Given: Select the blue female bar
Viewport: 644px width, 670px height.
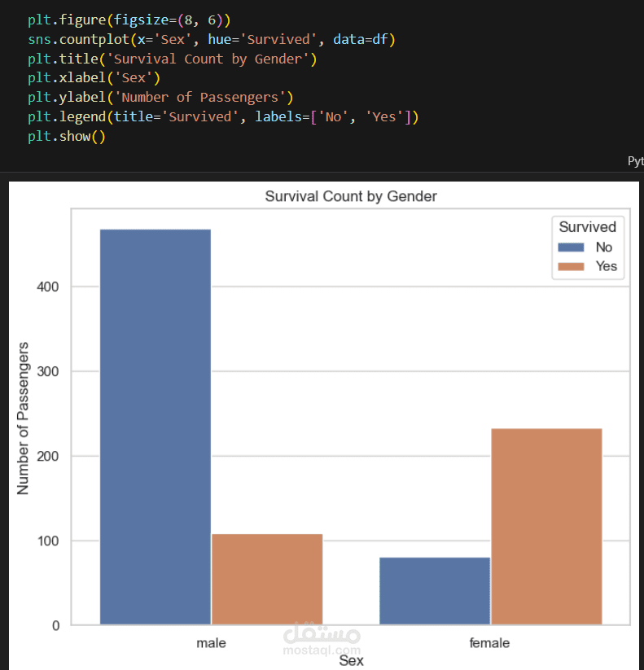Looking at the screenshot, I should tap(435, 590).
